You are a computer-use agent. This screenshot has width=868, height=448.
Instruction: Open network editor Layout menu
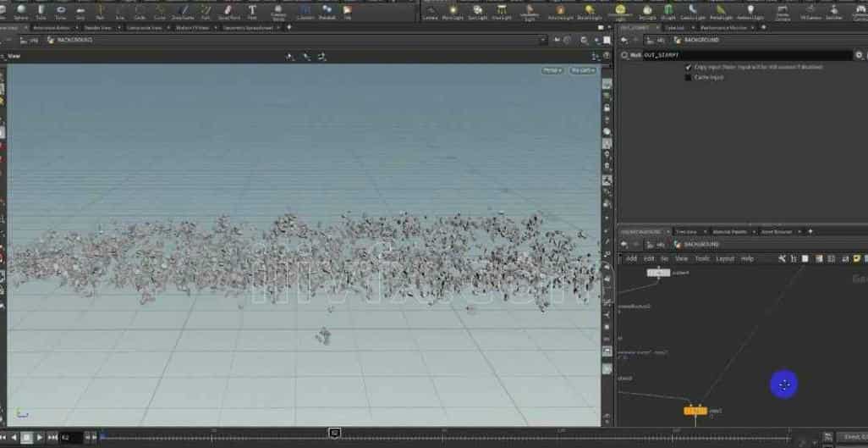click(725, 259)
